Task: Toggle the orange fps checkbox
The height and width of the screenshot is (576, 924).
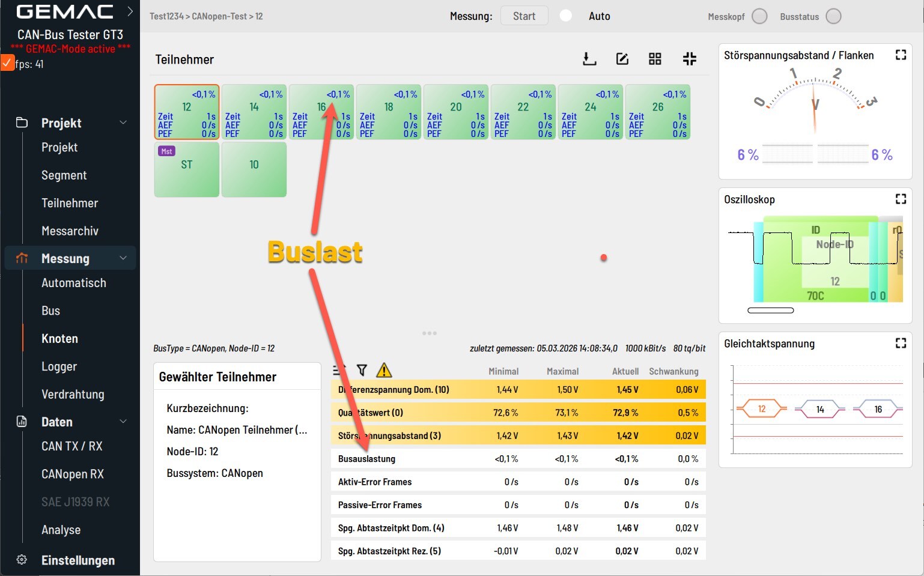Action: [7, 63]
